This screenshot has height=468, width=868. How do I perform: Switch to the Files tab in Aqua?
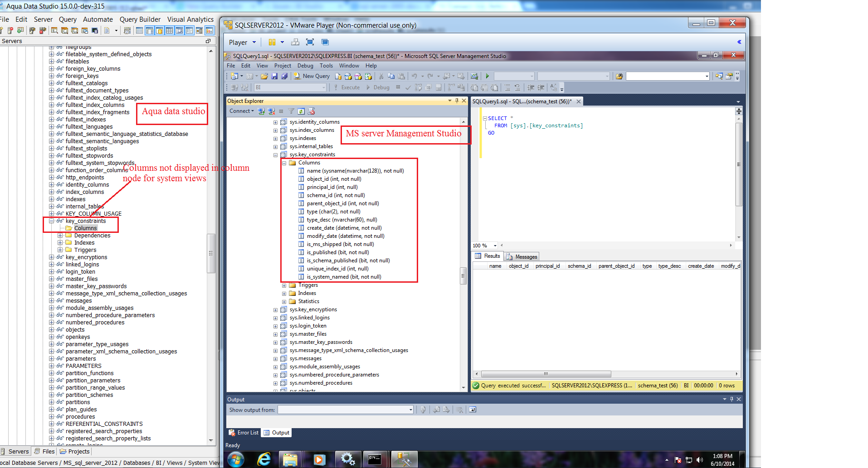[45, 451]
